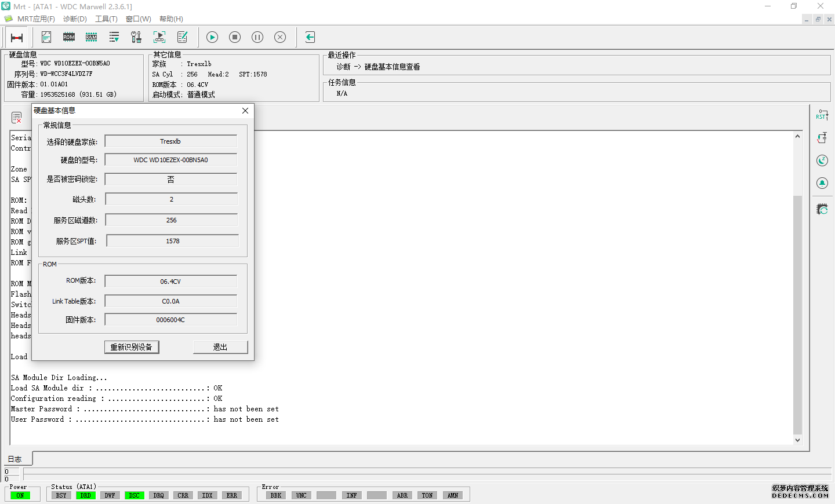835x504 pixels.
Task: Click the 硬盘的型号 field with WD10EZEX
Action: tap(170, 160)
